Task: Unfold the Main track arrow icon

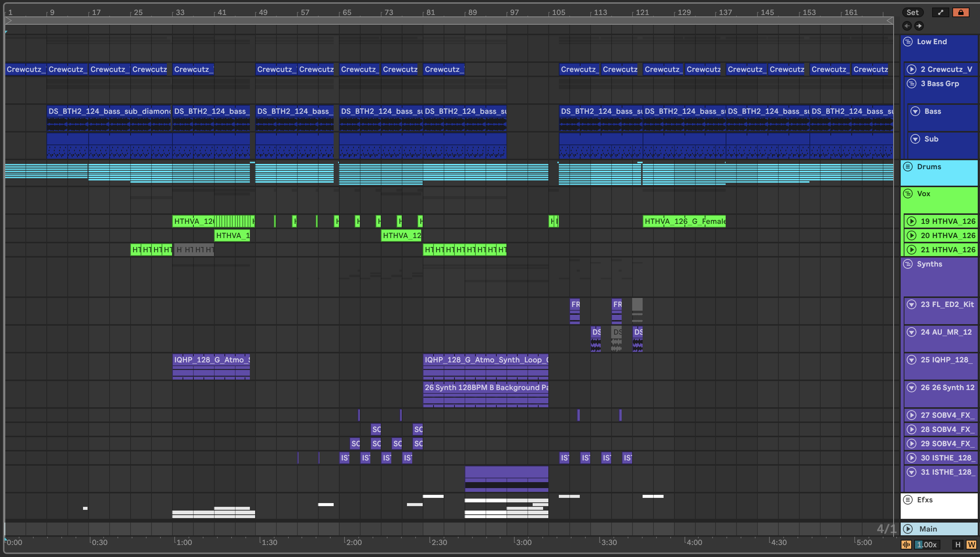Action: [908, 529]
